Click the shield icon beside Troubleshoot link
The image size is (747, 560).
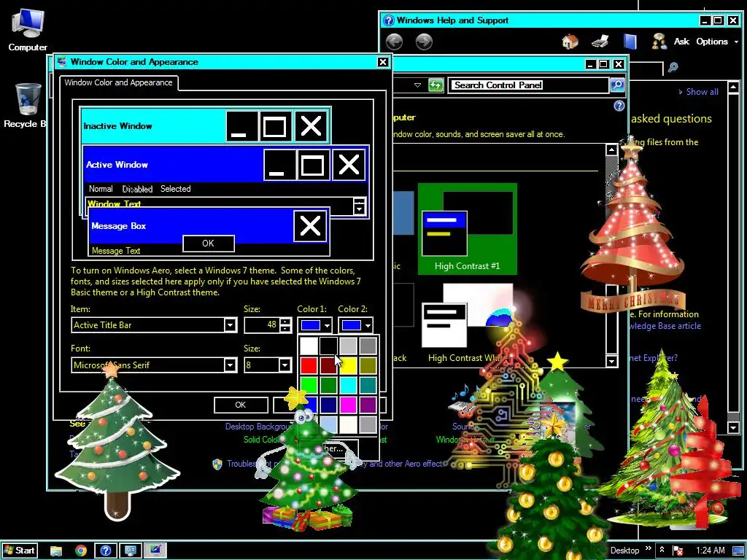click(217, 464)
